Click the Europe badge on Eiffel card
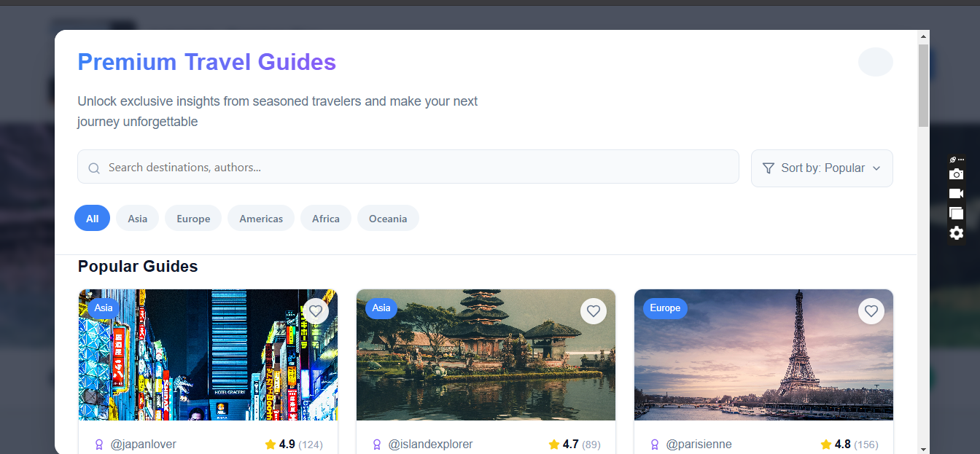Screen dimensions: 980x454 coord(665,308)
